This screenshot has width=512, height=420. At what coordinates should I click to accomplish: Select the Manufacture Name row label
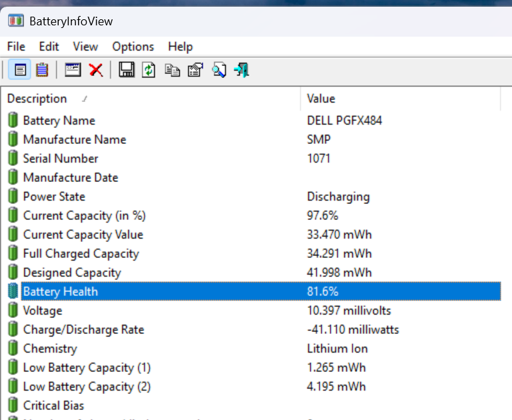pyautogui.click(x=75, y=139)
